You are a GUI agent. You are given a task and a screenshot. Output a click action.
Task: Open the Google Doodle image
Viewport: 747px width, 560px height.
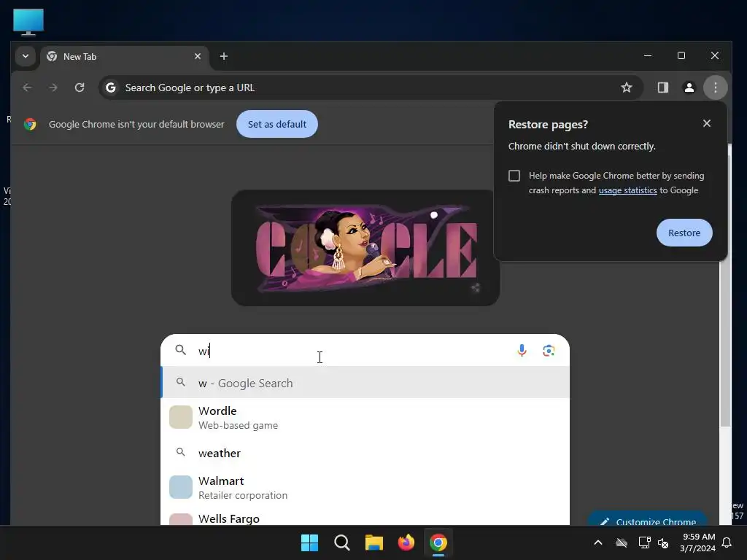tap(365, 248)
